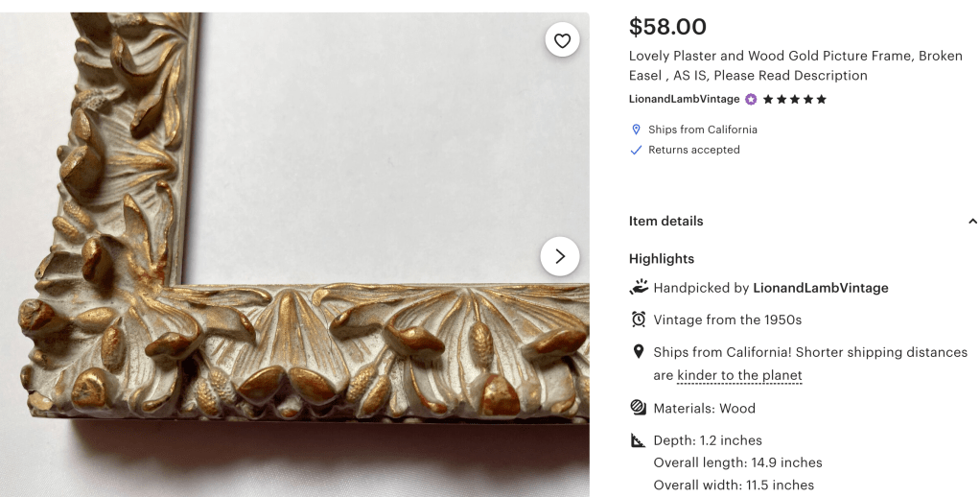Click the Handpicked hand icon
The height and width of the screenshot is (497, 980).
pyautogui.click(x=639, y=287)
